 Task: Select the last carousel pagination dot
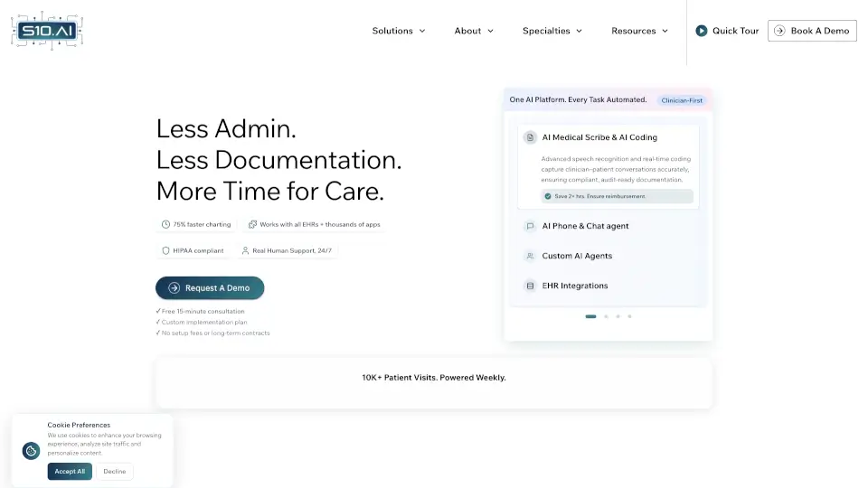(629, 316)
